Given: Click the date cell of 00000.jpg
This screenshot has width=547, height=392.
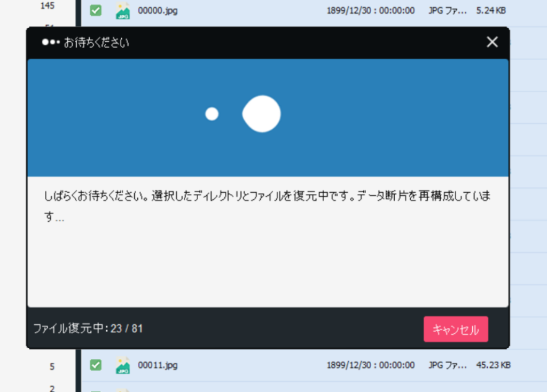Looking at the screenshot, I should (x=371, y=10).
